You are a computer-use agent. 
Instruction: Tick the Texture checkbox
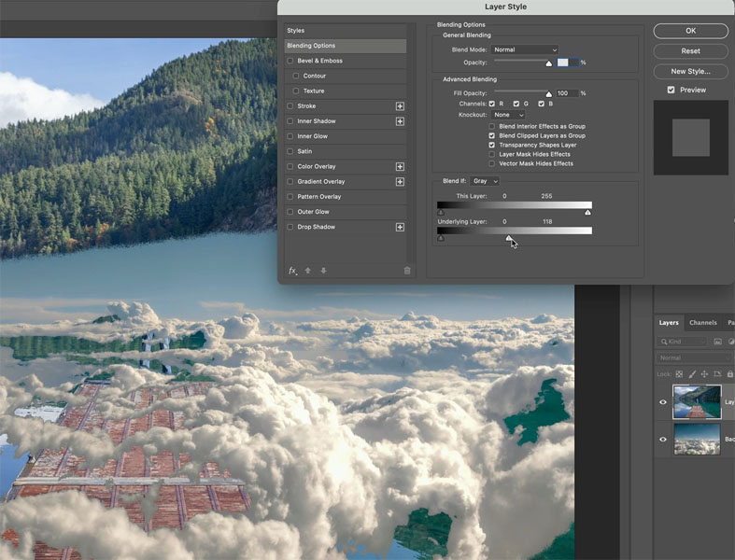(296, 91)
